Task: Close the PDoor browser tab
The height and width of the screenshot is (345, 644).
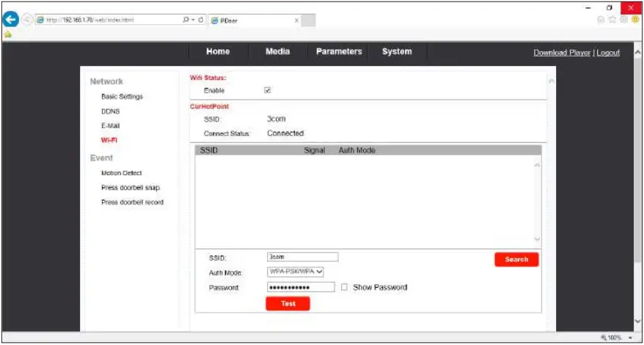Action: (x=296, y=21)
